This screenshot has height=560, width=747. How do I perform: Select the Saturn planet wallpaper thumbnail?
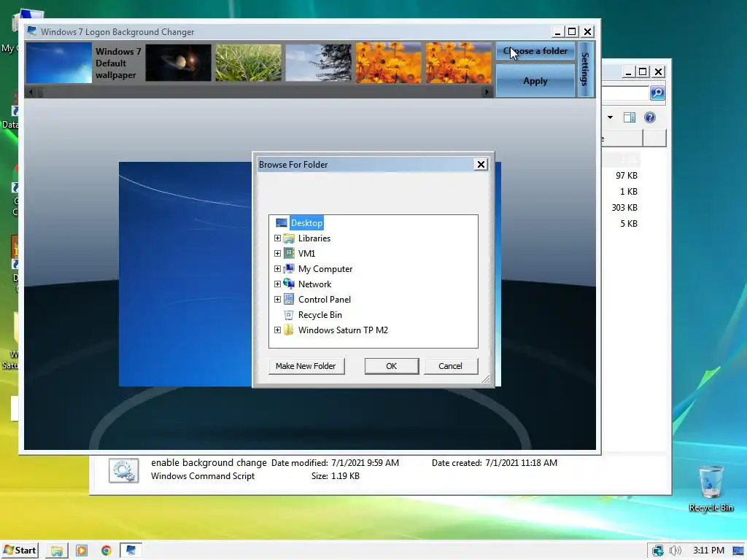178,63
